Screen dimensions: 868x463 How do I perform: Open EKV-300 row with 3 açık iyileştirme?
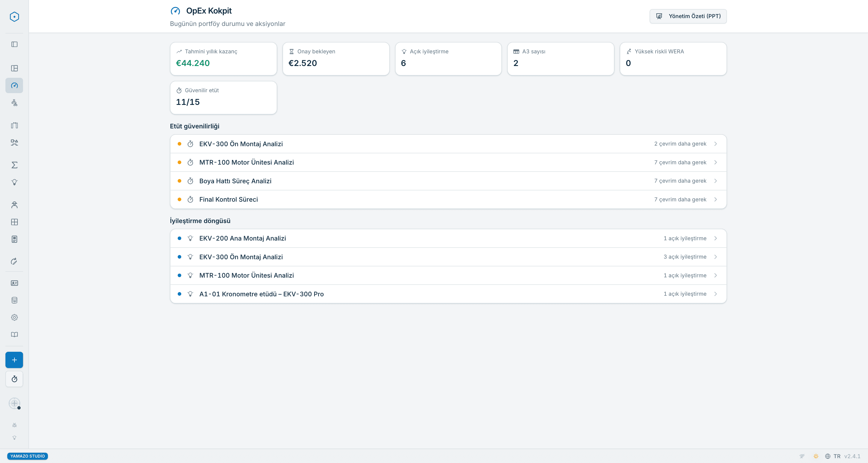[448, 257]
